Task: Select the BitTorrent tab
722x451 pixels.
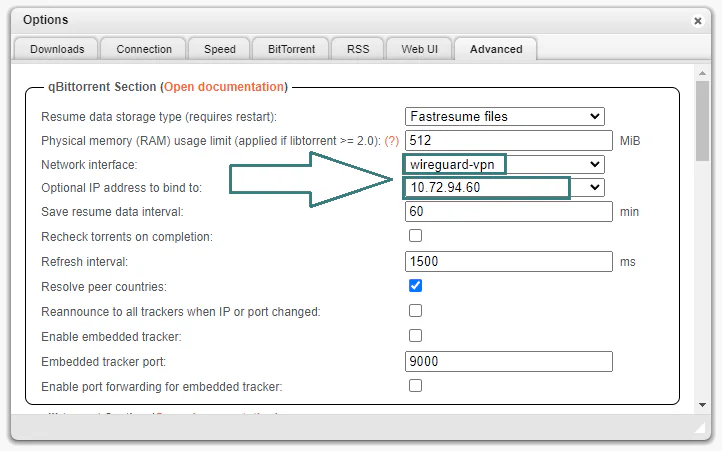Action: pos(291,49)
